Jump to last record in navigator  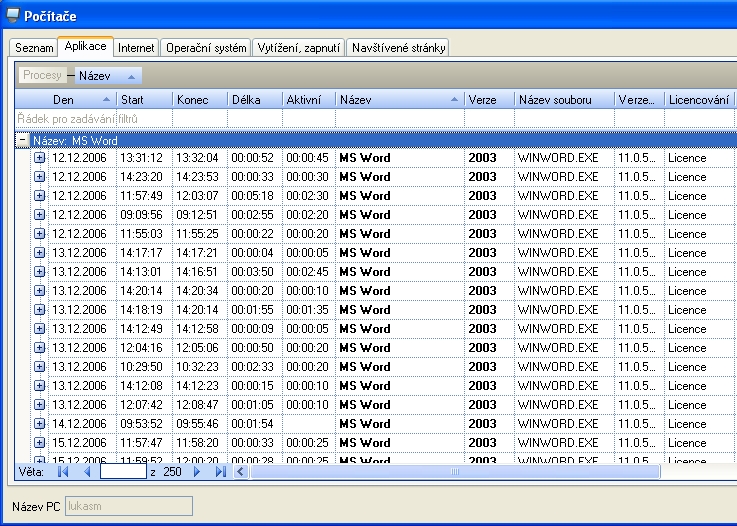click(220, 471)
